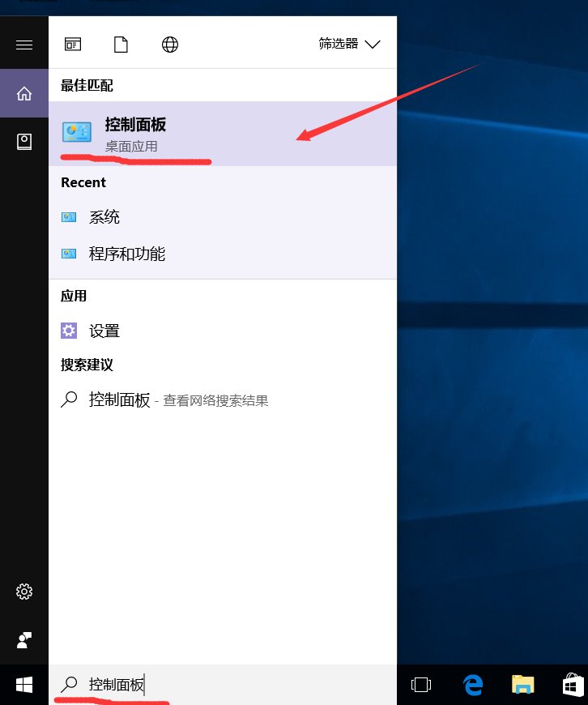Open File Explorer from the taskbar
The width and height of the screenshot is (588, 705).
523,685
